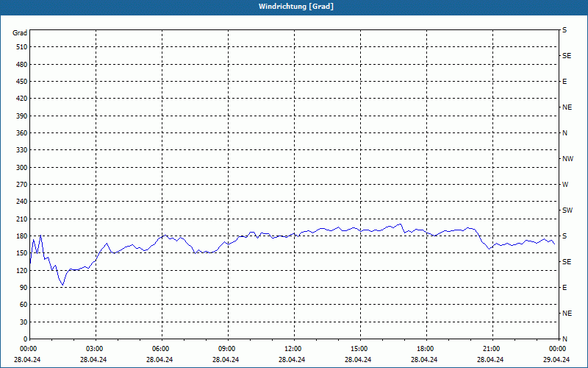The height and width of the screenshot is (368, 588).
Task: Click the 09:00 time label
Action: [x=226, y=349]
